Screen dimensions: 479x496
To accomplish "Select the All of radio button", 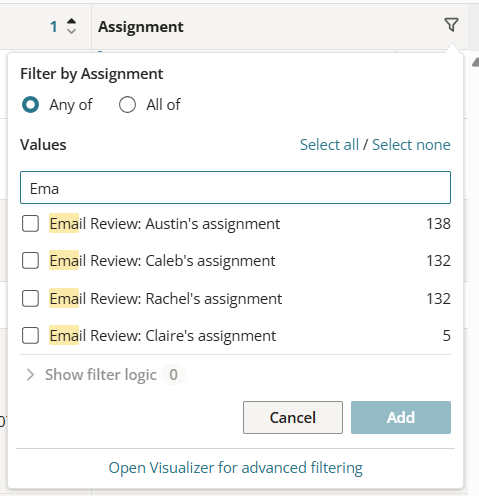I will click(127, 105).
